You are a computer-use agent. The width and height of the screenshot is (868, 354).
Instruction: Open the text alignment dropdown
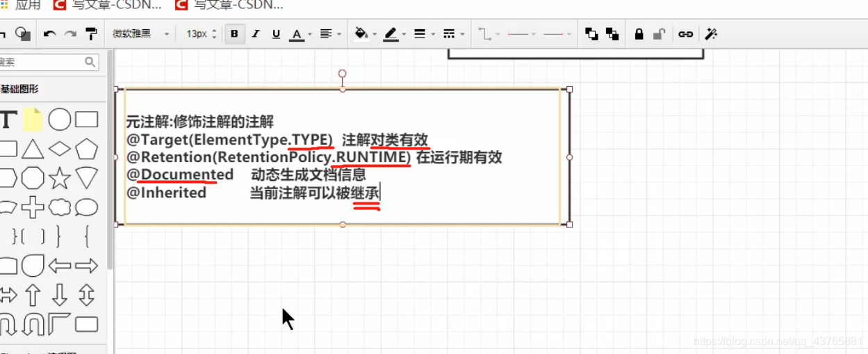[330, 34]
